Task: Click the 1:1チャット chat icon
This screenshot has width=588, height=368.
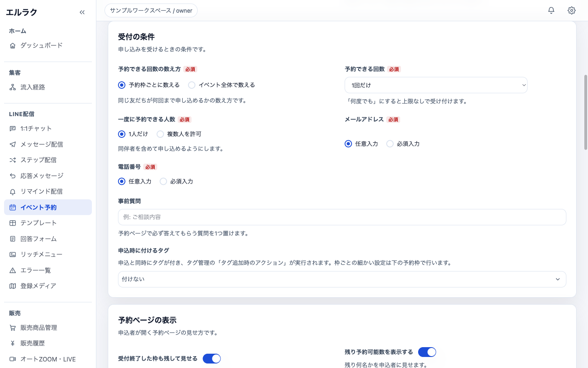Action: [13, 129]
